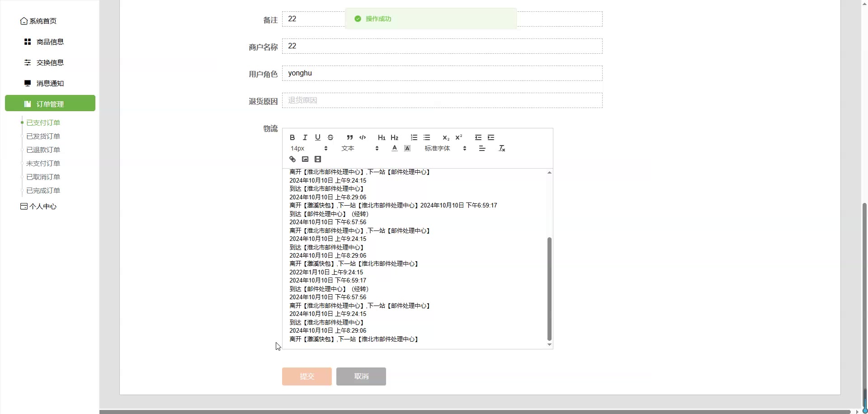Apply subscript formatting

[446, 137]
